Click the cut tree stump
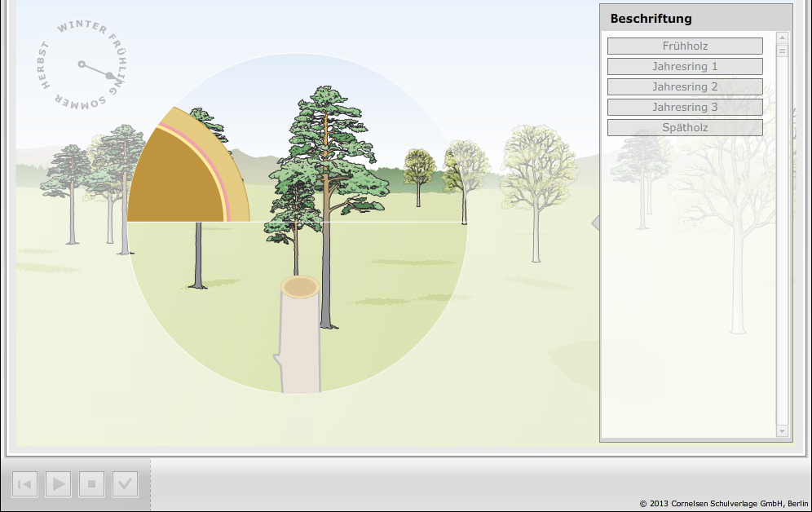The width and height of the screenshot is (812, 512). point(300,334)
